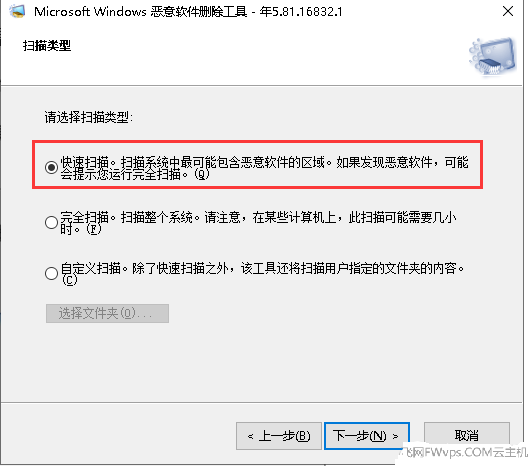Image resolution: width=532 pixels, height=466 pixels.
Task: Click the (F) shortcut label of full scan
Action: coord(94,229)
